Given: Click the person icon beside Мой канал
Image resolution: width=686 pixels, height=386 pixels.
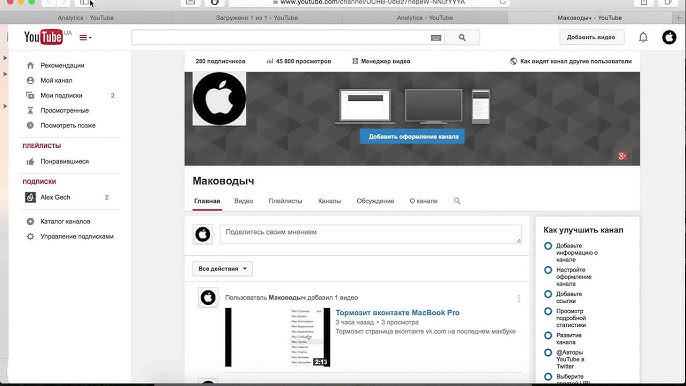Looking at the screenshot, I should pyautogui.click(x=30, y=80).
